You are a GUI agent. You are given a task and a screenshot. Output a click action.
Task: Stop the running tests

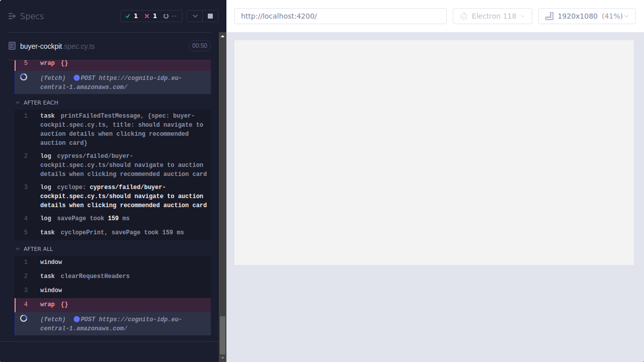click(210, 16)
